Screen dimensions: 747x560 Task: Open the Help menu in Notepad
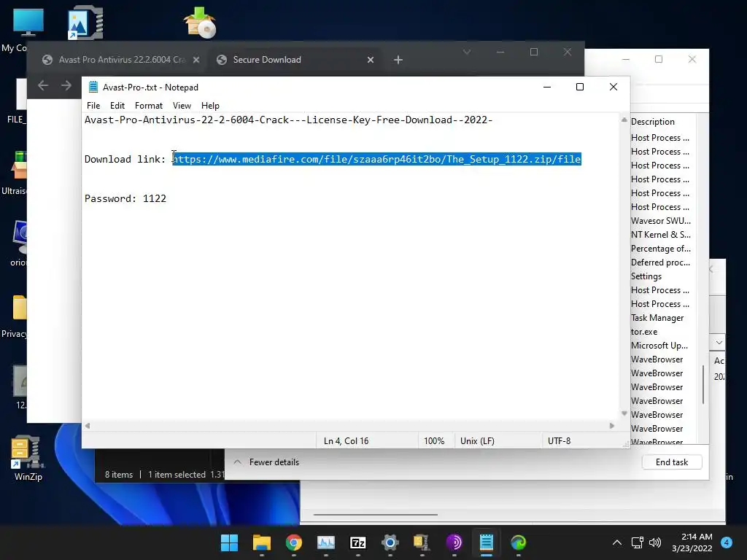[210, 106]
